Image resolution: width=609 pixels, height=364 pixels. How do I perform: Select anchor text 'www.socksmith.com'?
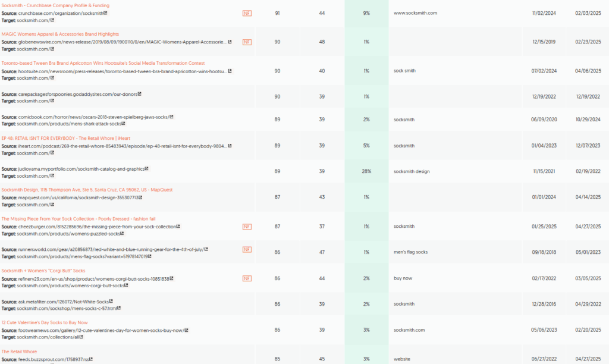415,13
